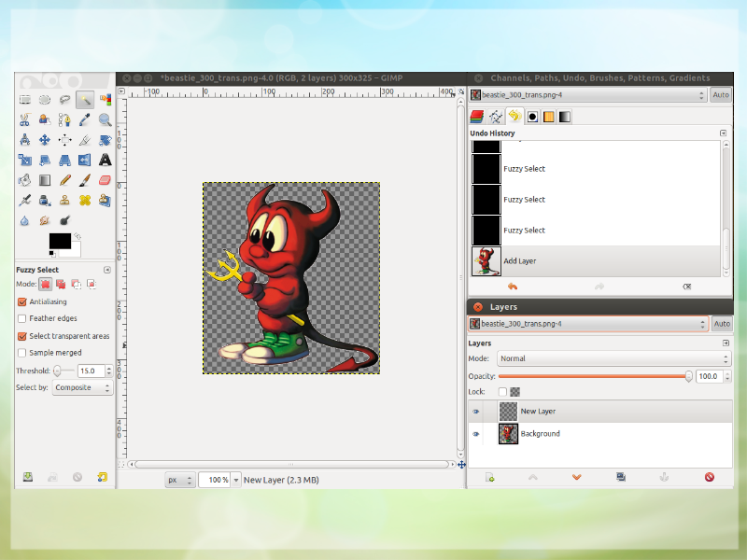Set selection mode to Intersect
The width and height of the screenshot is (747, 560).
click(x=91, y=285)
